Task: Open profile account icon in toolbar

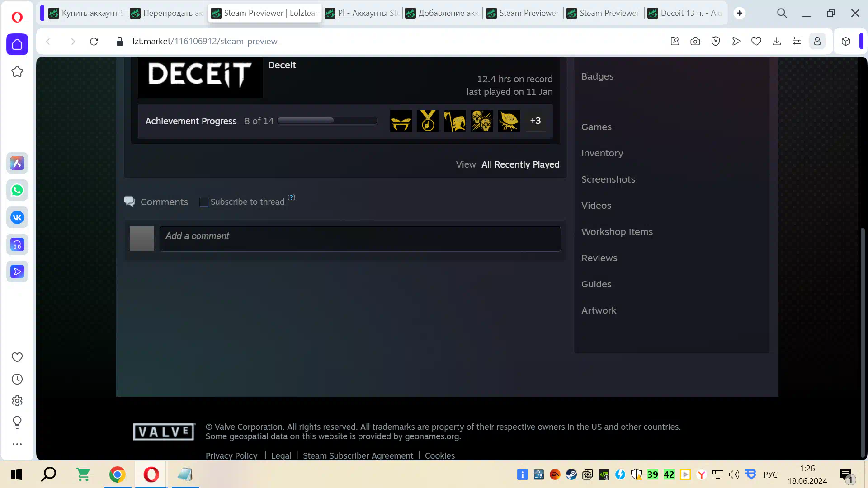Action: (817, 42)
